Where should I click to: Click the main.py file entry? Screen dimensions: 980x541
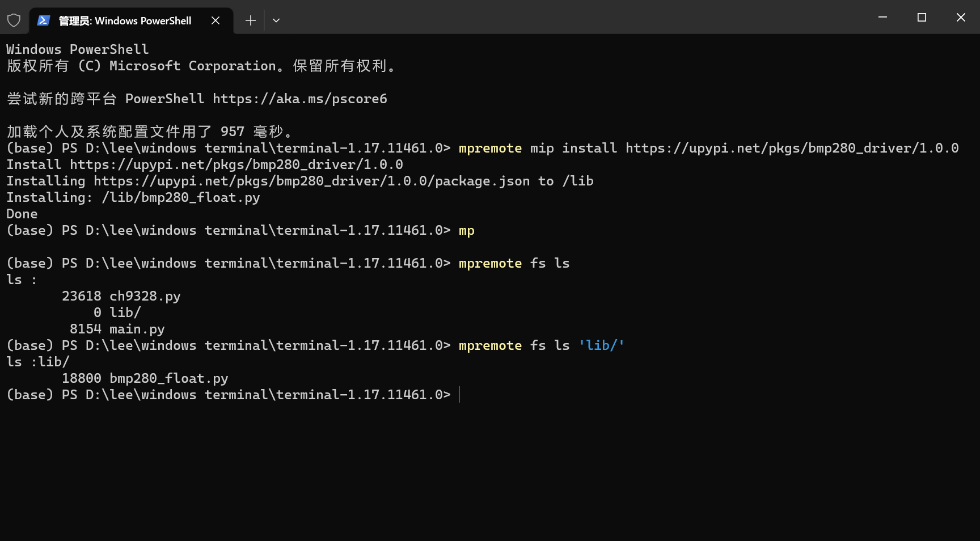tap(117, 329)
